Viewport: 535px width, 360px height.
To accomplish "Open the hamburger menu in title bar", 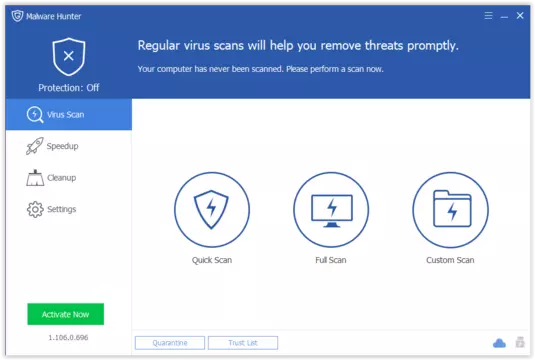I will pyautogui.click(x=488, y=16).
